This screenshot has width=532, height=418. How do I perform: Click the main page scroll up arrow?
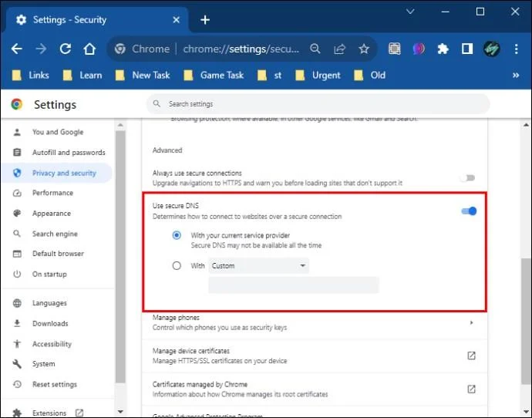(x=526, y=125)
